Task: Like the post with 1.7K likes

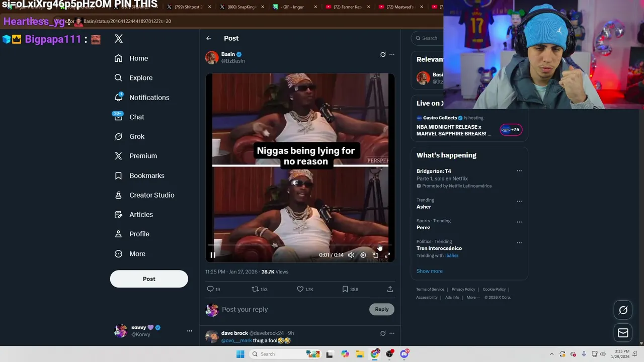Action: click(x=305, y=289)
